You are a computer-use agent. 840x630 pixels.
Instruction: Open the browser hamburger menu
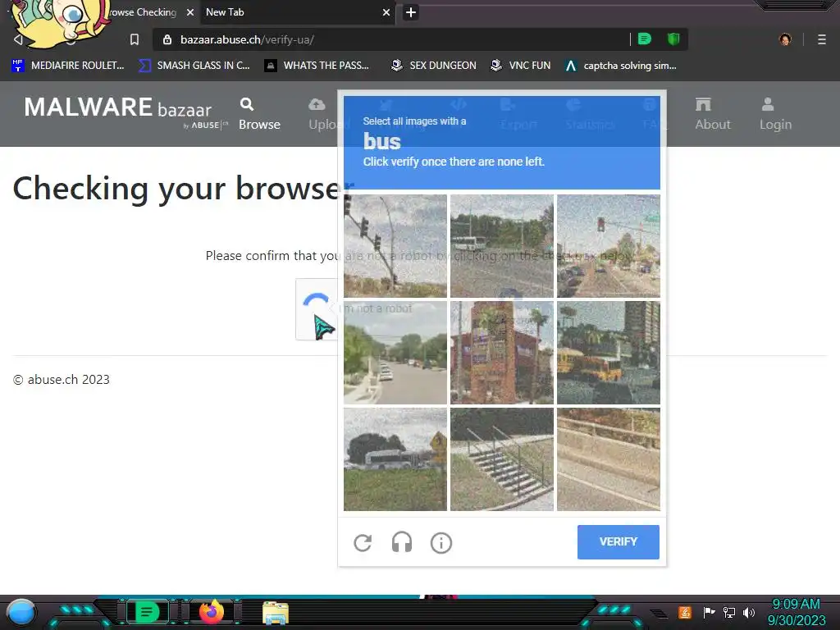coord(822,39)
